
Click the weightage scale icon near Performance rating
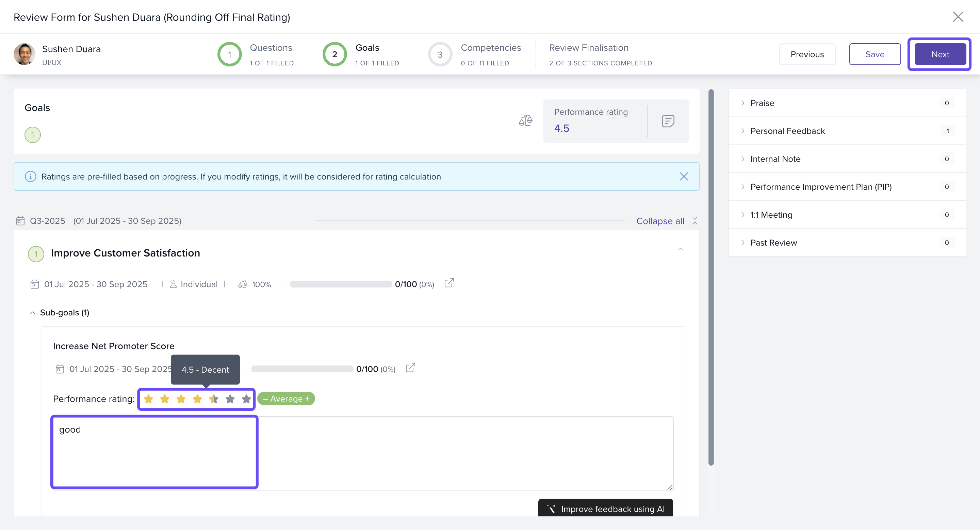pyautogui.click(x=525, y=121)
